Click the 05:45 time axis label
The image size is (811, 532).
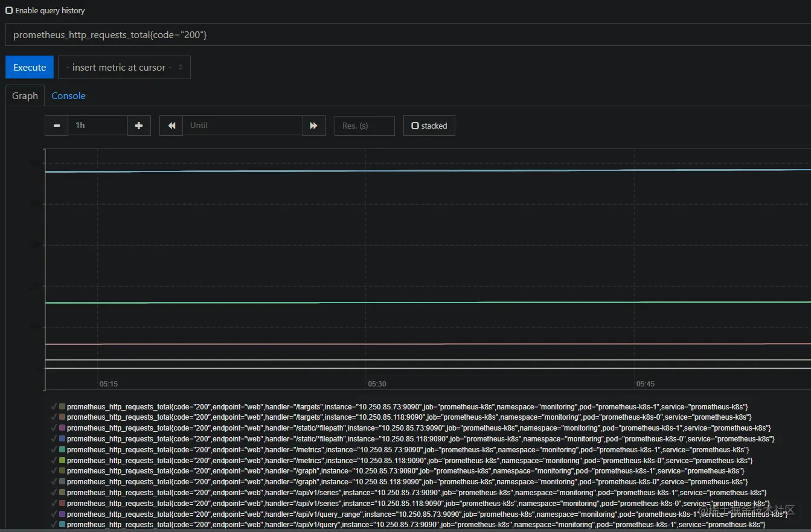point(645,383)
